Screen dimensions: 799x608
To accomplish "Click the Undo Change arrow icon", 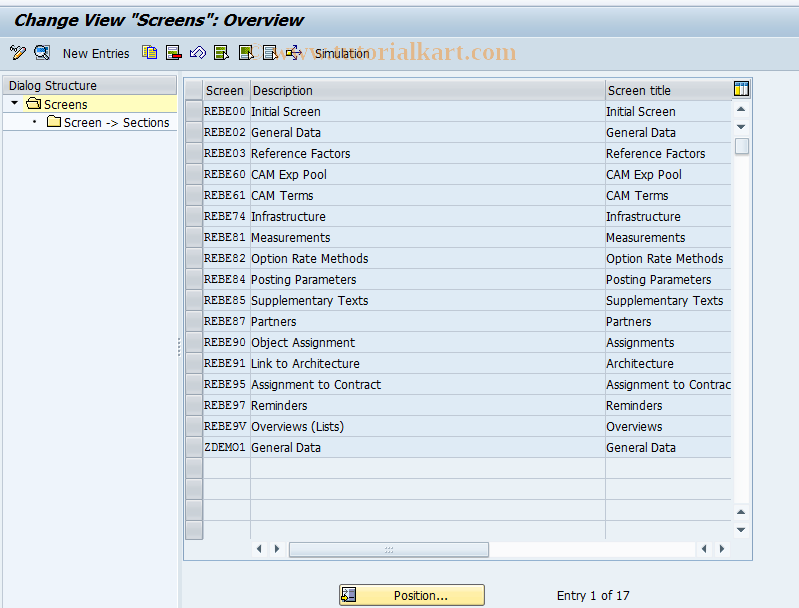I will pos(198,52).
